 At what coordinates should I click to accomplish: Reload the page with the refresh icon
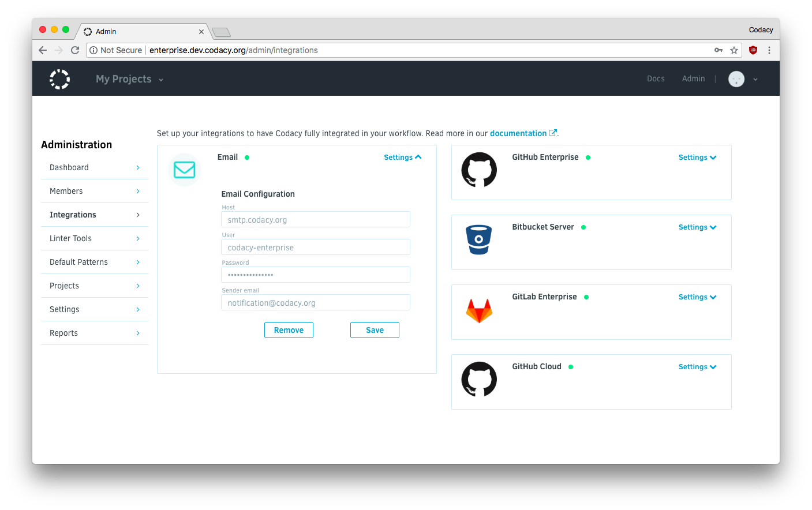[75, 50]
